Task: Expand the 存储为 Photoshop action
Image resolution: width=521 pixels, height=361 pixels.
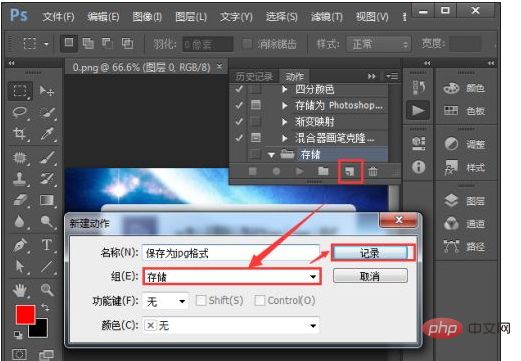Action: tap(284, 105)
